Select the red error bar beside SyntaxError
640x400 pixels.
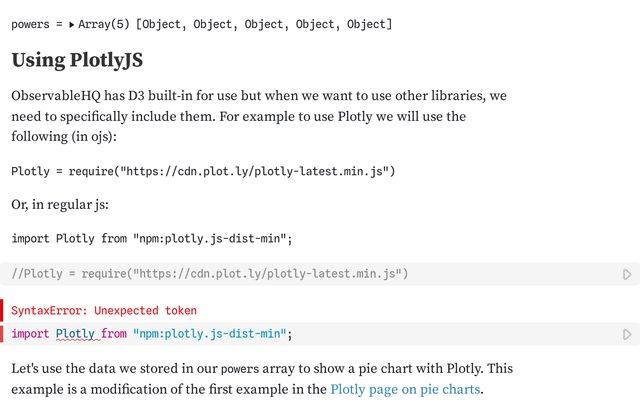pos(2,310)
